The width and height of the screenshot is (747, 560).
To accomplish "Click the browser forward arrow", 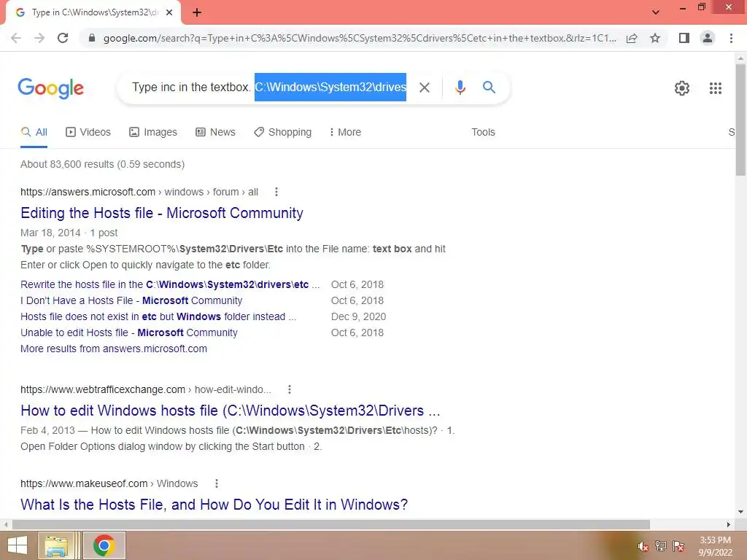I will 39,38.
